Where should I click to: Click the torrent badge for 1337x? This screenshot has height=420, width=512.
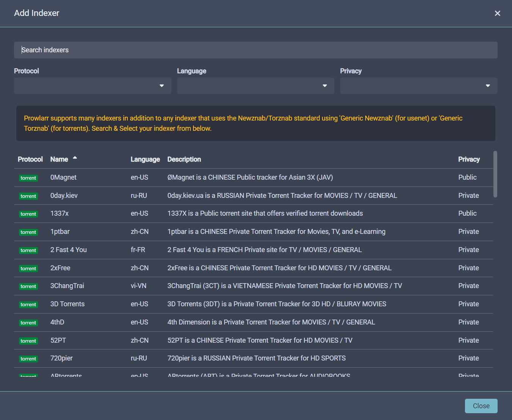(28, 214)
